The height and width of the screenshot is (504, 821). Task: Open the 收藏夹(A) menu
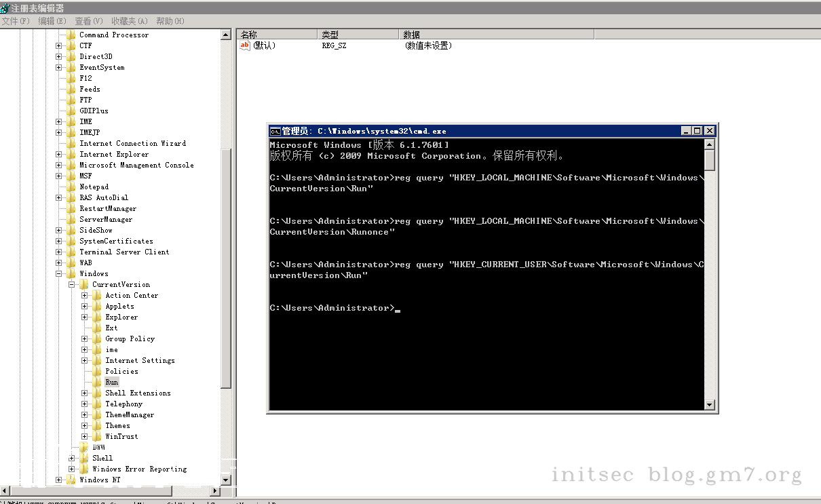point(129,21)
